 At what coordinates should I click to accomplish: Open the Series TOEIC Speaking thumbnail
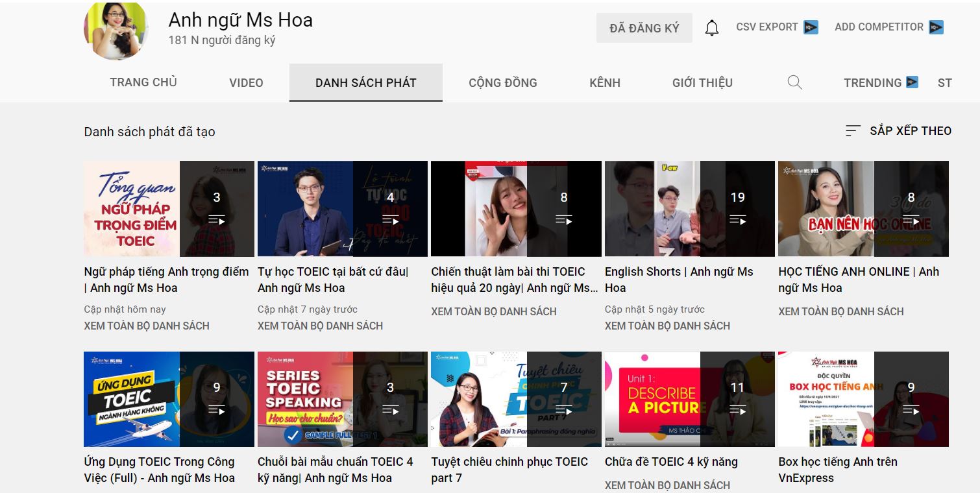pyautogui.click(x=343, y=399)
